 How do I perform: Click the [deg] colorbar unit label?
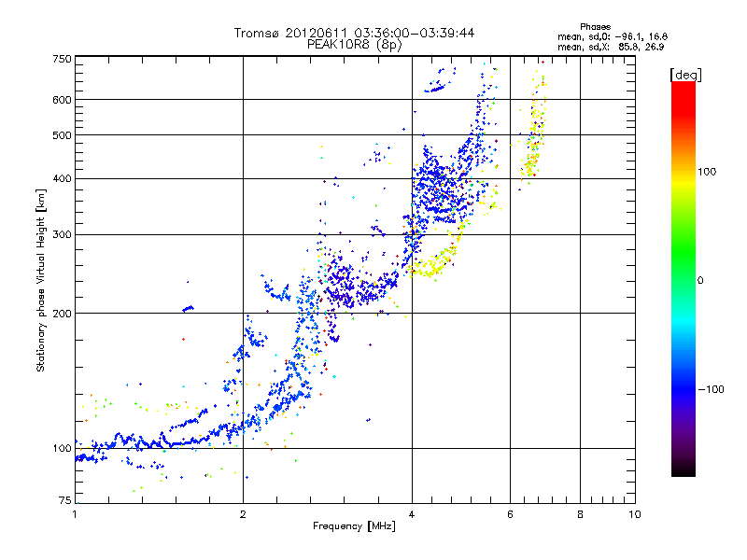[685, 75]
